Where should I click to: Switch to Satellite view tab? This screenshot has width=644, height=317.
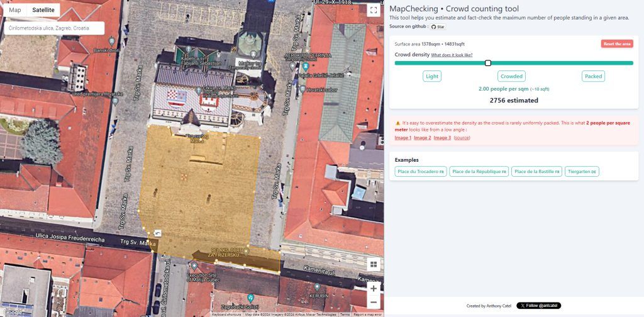pyautogui.click(x=43, y=10)
